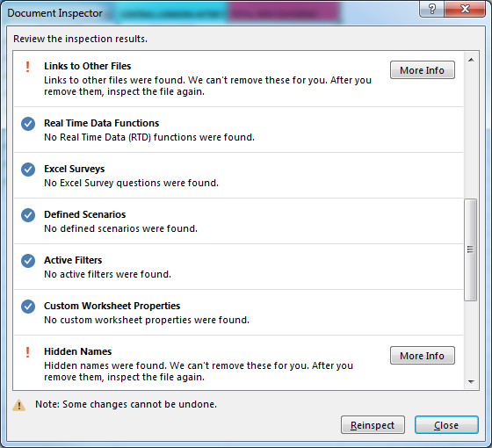Open More Info for Hidden Names
This screenshot has height=448, width=492.
coord(422,356)
